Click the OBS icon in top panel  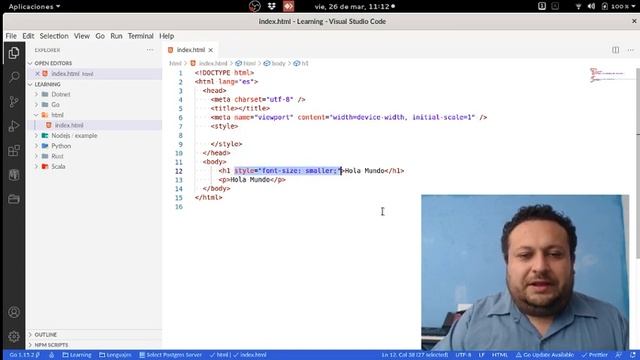255,6
